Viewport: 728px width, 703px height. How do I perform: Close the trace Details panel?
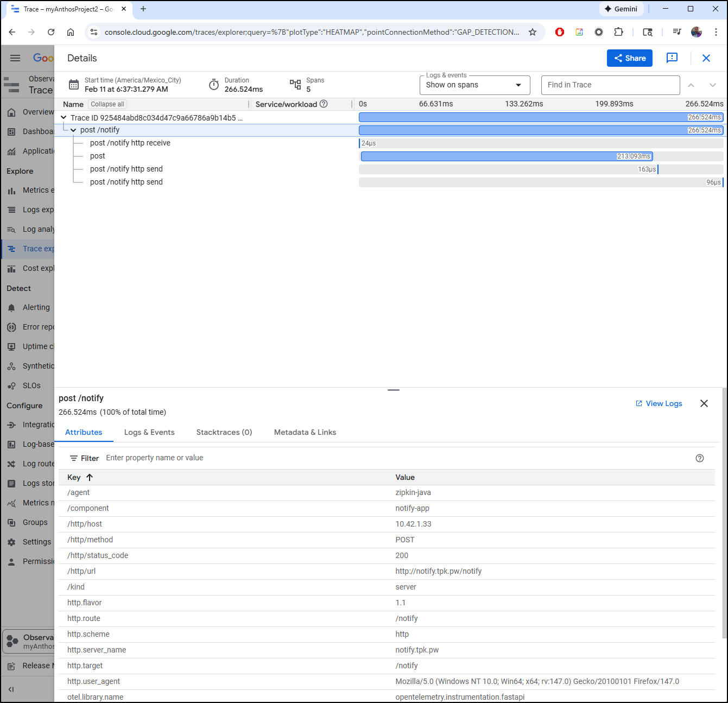click(706, 58)
